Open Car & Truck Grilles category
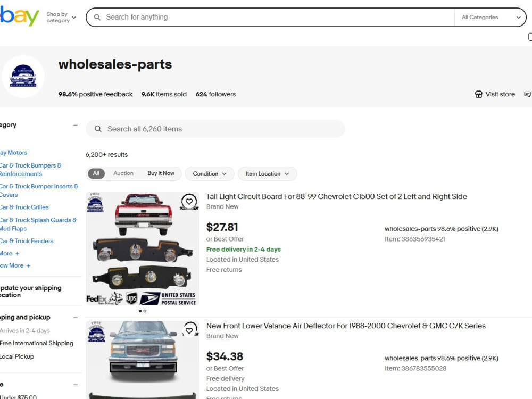Screen dimensions: 532x399 coord(24,207)
